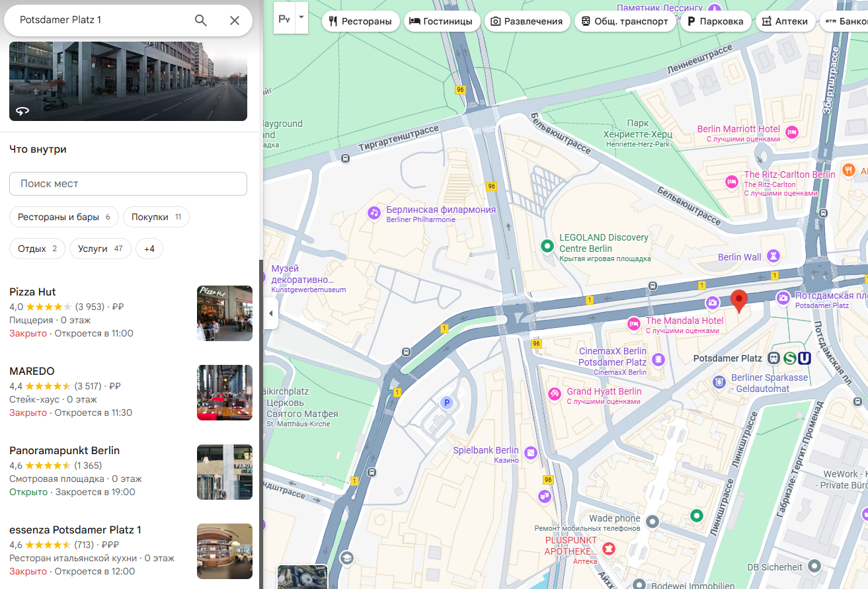Click the Ру language button
Screen dimensions: 868x589
[x=284, y=19]
